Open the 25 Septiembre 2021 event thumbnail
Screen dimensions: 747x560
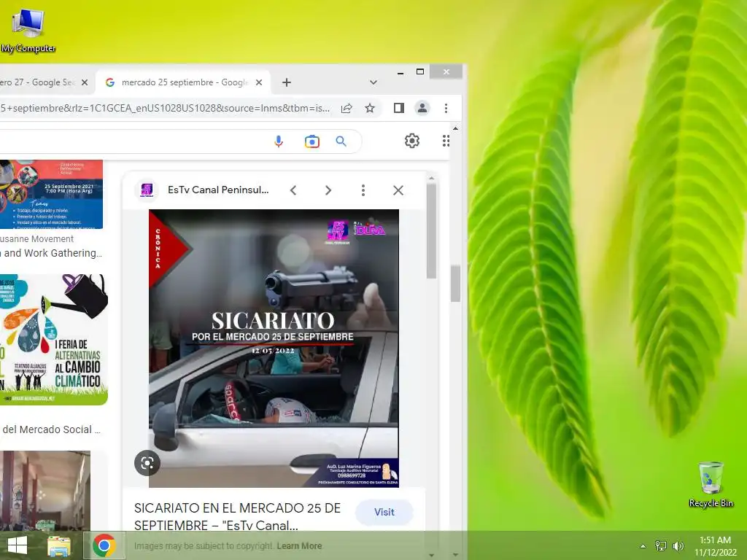point(51,194)
